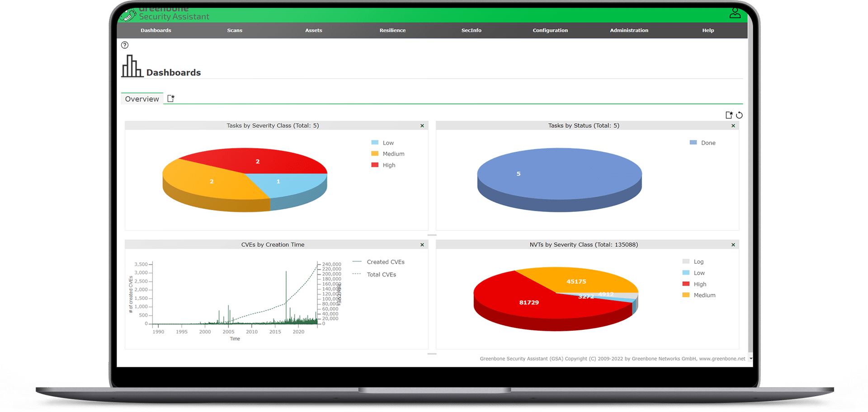Toggle Medium legend in NVTs chart
868x412 pixels.
[699, 295]
